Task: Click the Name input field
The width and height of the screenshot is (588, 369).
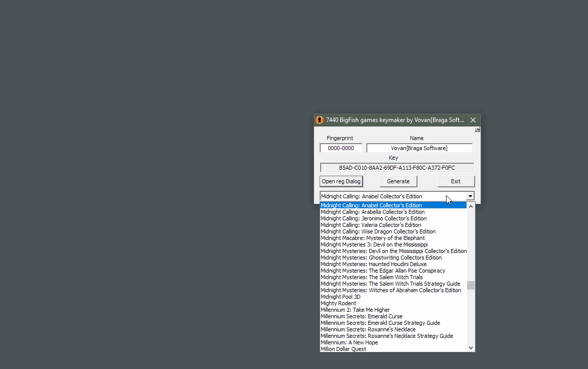Action: pyautogui.click(x=419, y=148)
